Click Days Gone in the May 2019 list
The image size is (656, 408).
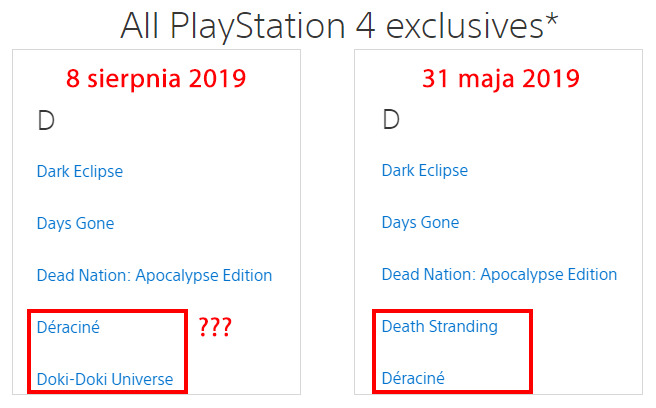tap(420, 223)
